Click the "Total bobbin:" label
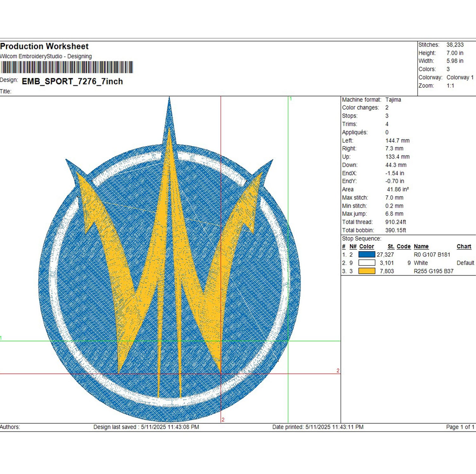Screen dimensions: 476x474 (x=358, y=230)
